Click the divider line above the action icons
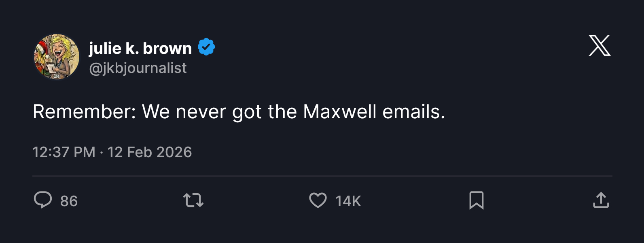 point(322,176)
